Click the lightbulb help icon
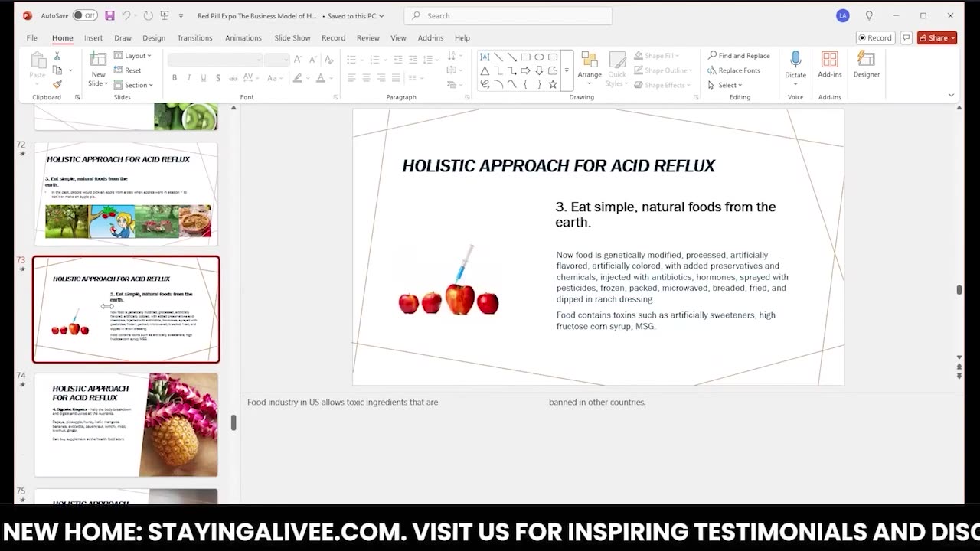Screen dimensions: 980x551 coord(869,15)
